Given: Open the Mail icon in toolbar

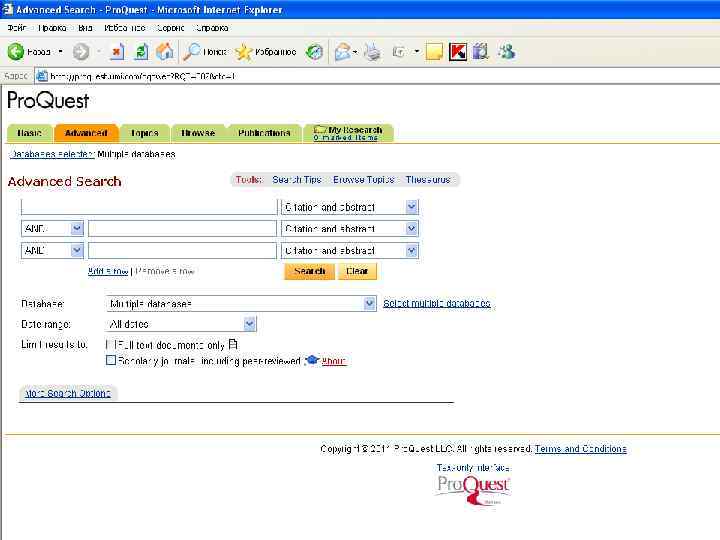Looking at the screenshot, I should (x=343, y=52).
